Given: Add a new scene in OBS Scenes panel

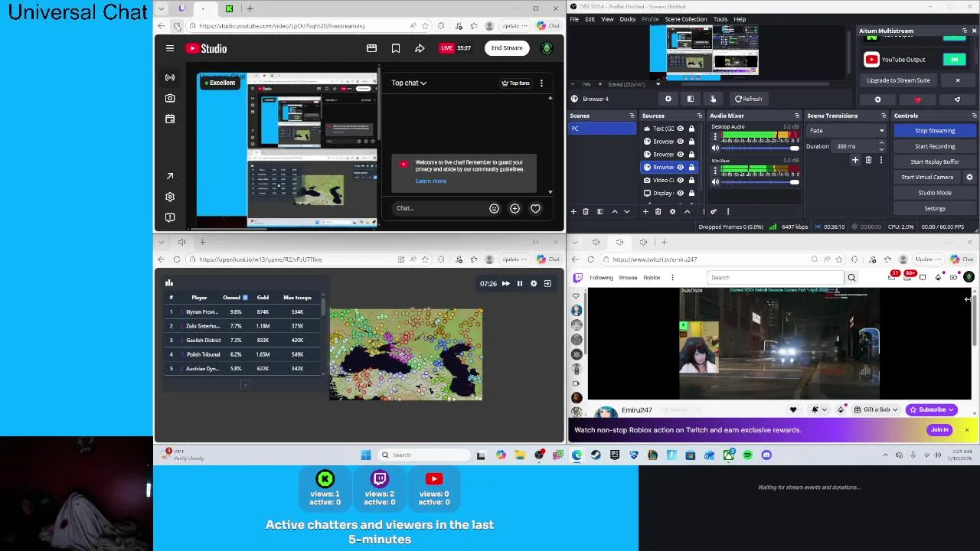Looking at the screenshot, I should click(x=573, y=211).
